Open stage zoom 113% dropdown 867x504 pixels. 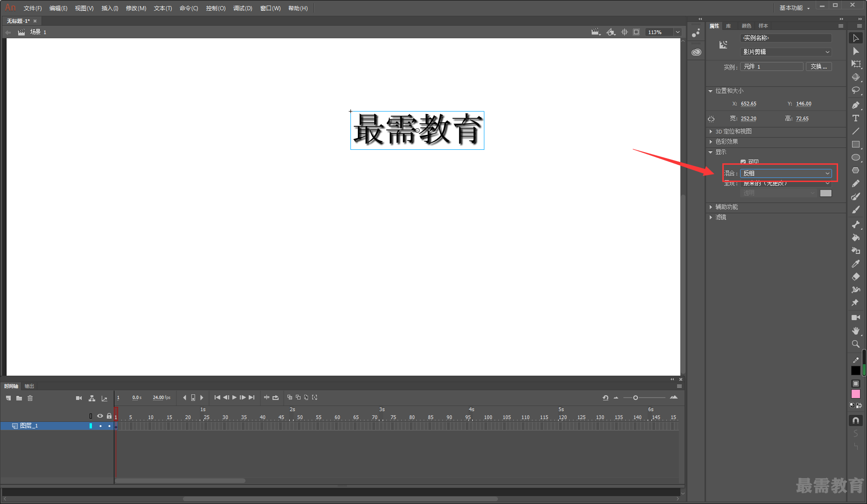pyautogui.click(x=678, y=32)
